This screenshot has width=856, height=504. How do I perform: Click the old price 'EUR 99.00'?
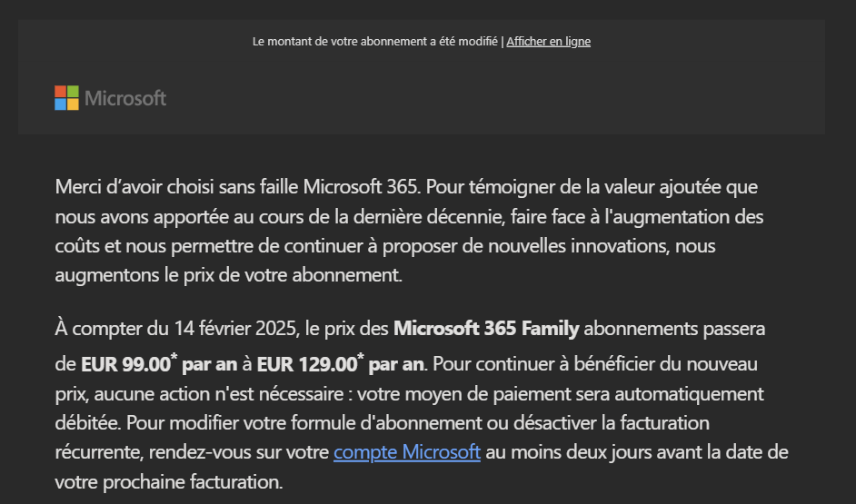pos(125,365)
